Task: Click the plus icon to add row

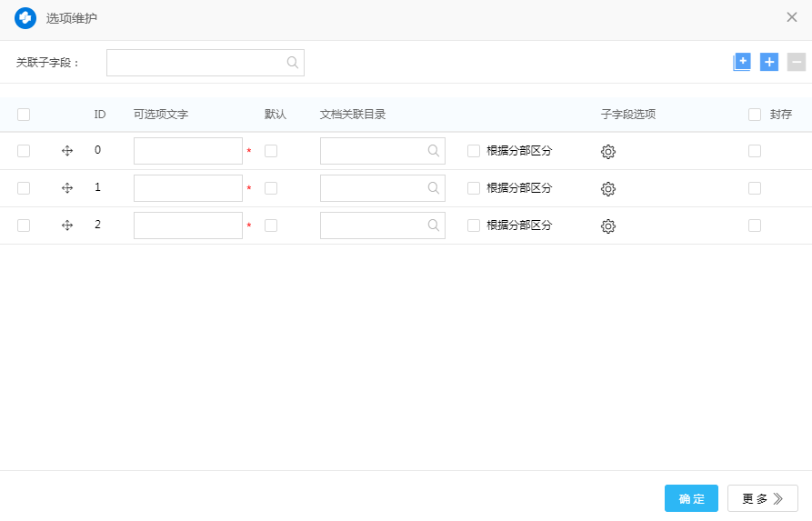Action: (769, 62)
